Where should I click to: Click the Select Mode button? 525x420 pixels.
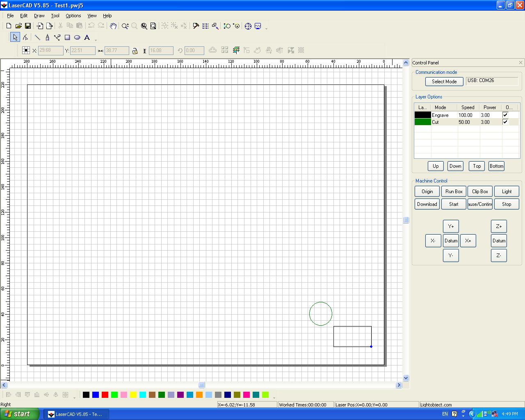(444, 82)
